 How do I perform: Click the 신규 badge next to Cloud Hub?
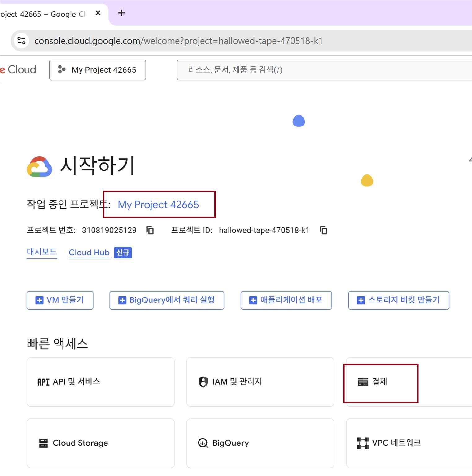click(123, 253)
